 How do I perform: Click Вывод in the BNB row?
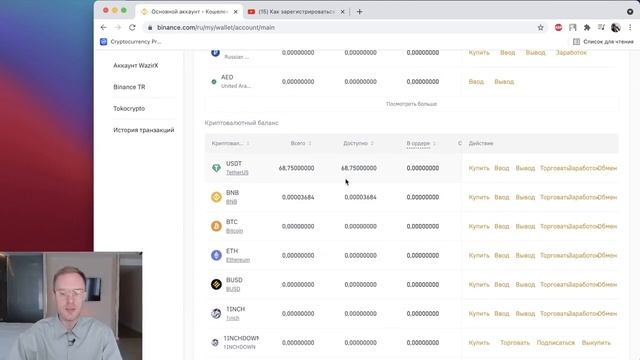tap(525, 197)
